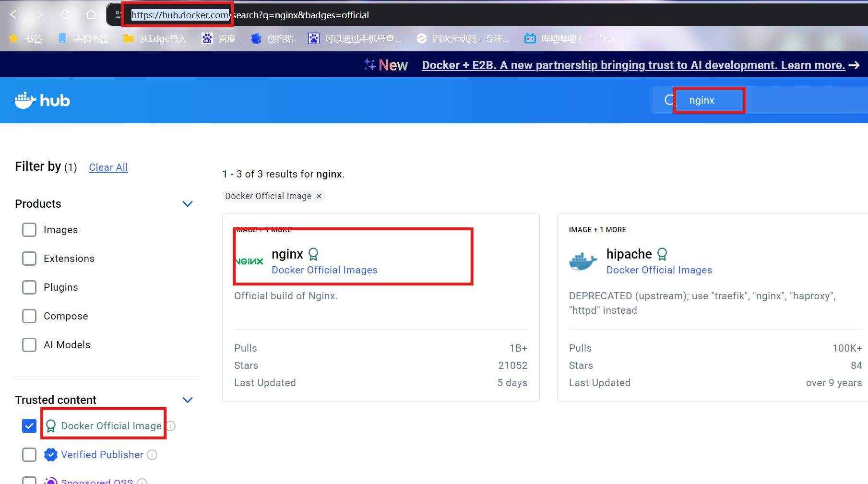Click info icon beside Verified Publisher

tap(152, 455)
